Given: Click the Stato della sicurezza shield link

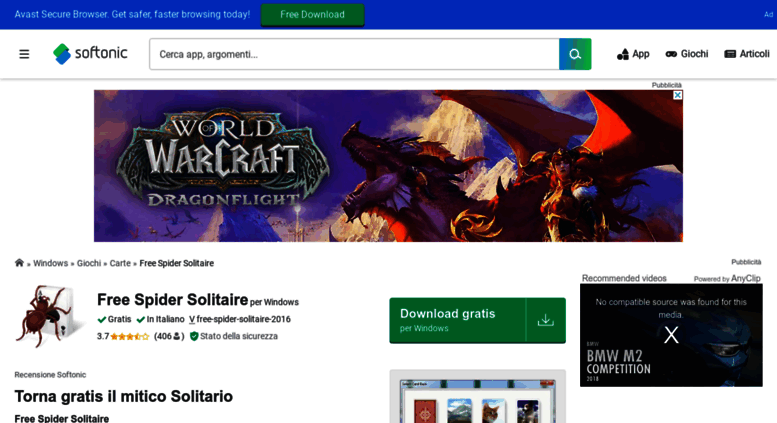Looking at the screenshot, I should [234, 336].
